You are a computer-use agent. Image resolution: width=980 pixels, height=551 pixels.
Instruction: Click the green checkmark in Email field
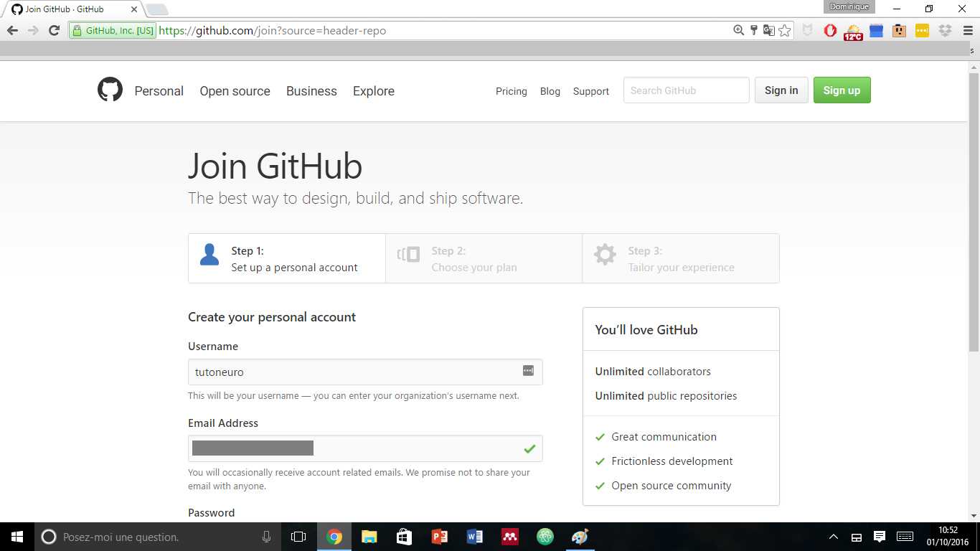point(529,448)
